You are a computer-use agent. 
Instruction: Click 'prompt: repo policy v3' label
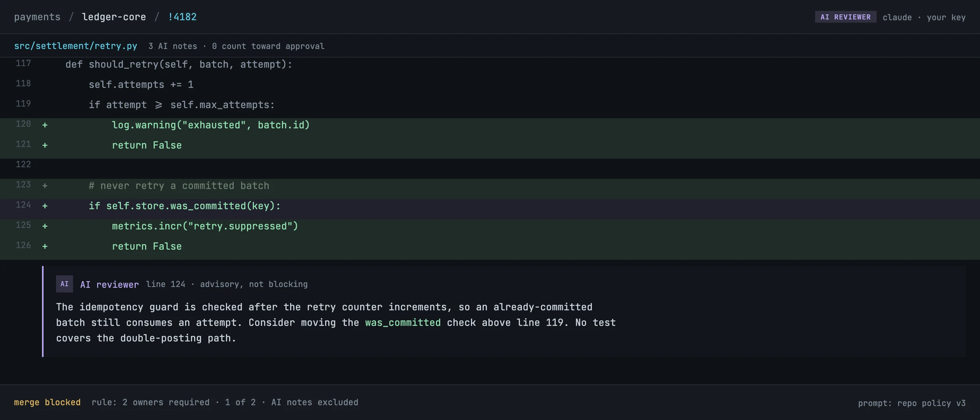click(x=912, y=403)
